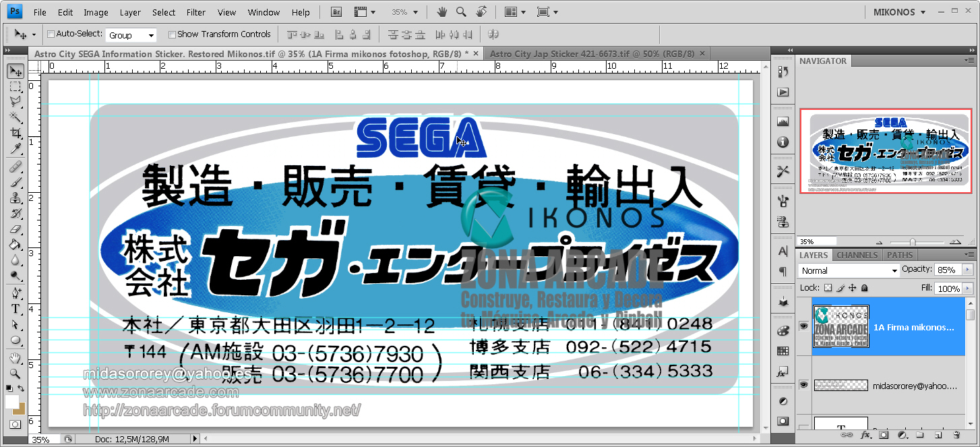Open the Filter menu
This screenshot has width=980, height=447.
coord(195,11)
